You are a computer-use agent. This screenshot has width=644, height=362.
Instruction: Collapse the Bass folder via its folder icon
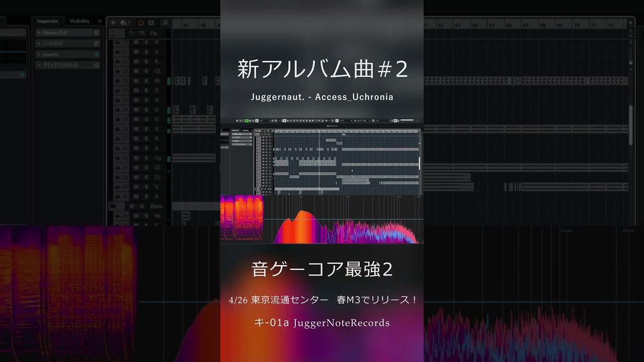tap(113, 206)
